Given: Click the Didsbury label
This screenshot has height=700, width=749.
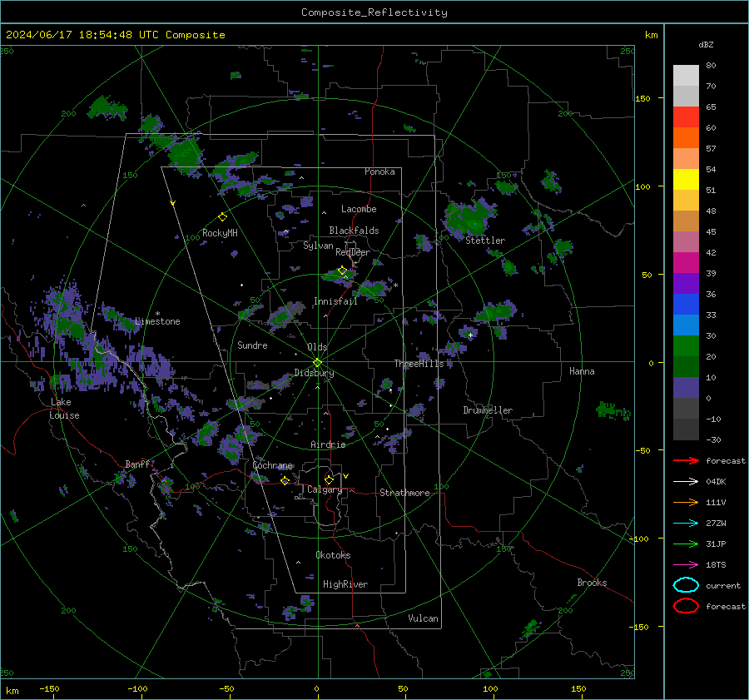Looking at the screenshot, I should [x=314, y=373].
